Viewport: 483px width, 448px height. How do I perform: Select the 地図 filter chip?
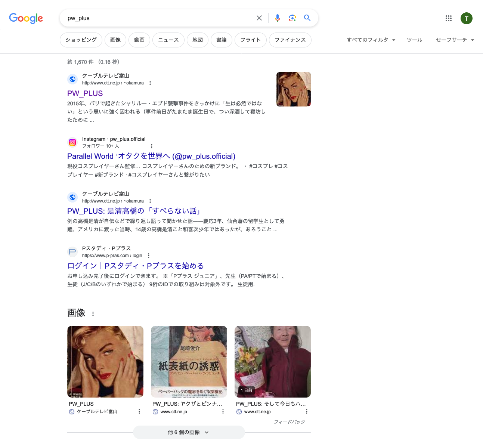[198, 40]
